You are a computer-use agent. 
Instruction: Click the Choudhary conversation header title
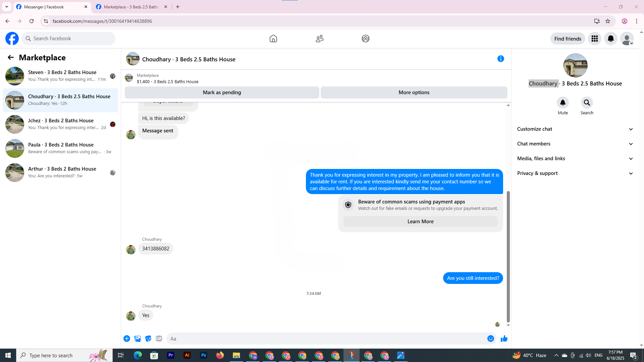point(189,59)
